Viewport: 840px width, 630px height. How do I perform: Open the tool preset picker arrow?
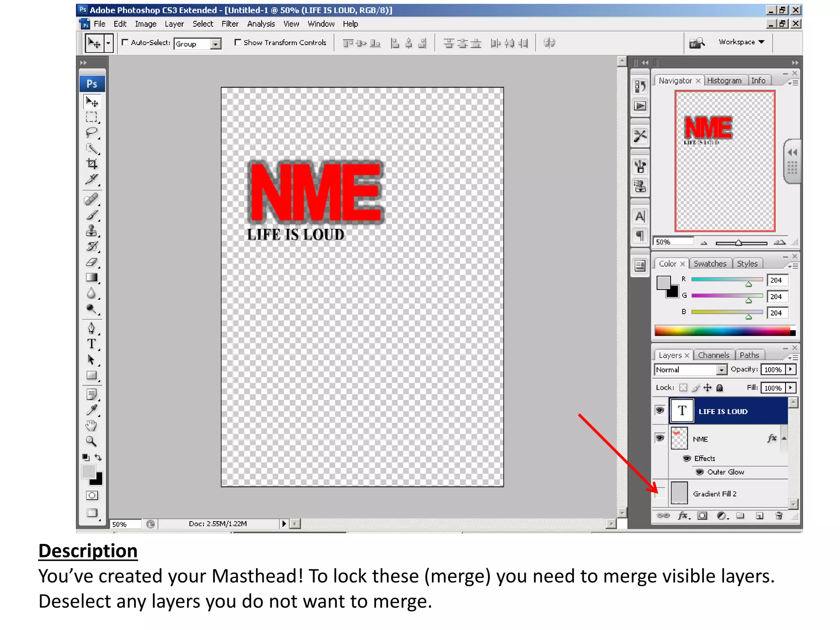108,43
